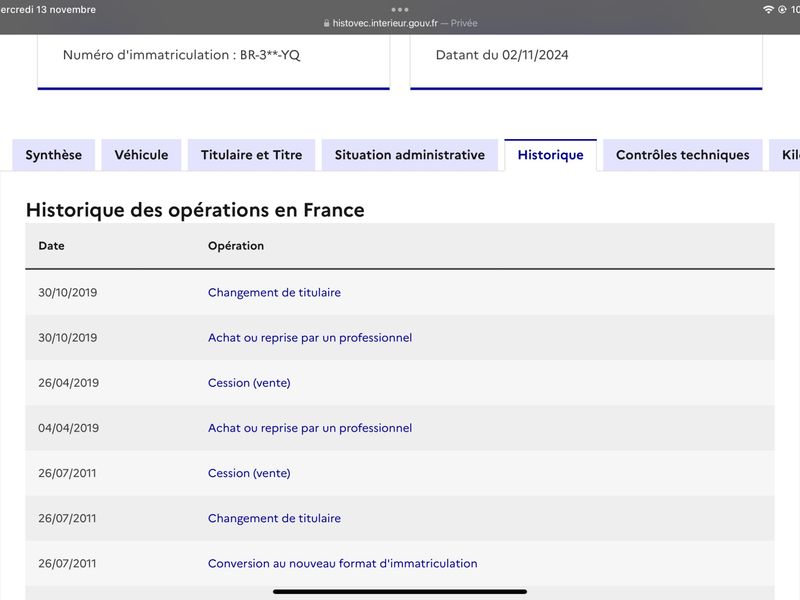
Task: Click 'Achat ou reprise par un professionnel' dated 30/10/2019
Action: [310, 338]
